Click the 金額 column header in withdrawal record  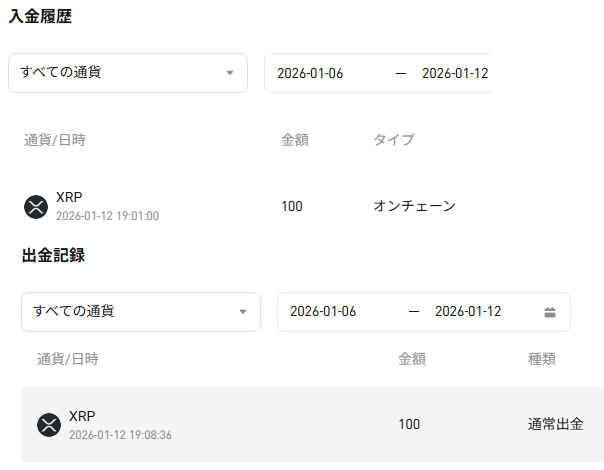(x=412, y=358)
